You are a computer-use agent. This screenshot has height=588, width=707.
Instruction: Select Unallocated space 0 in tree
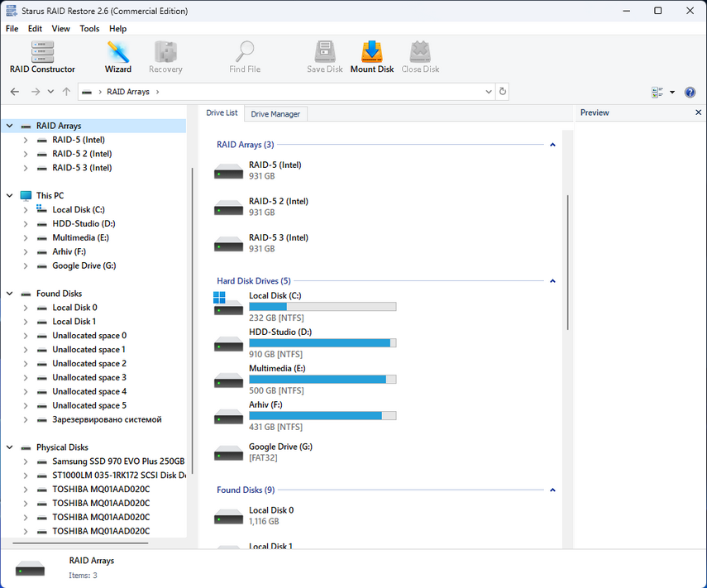pyautogui.click(x=89, y=336)
